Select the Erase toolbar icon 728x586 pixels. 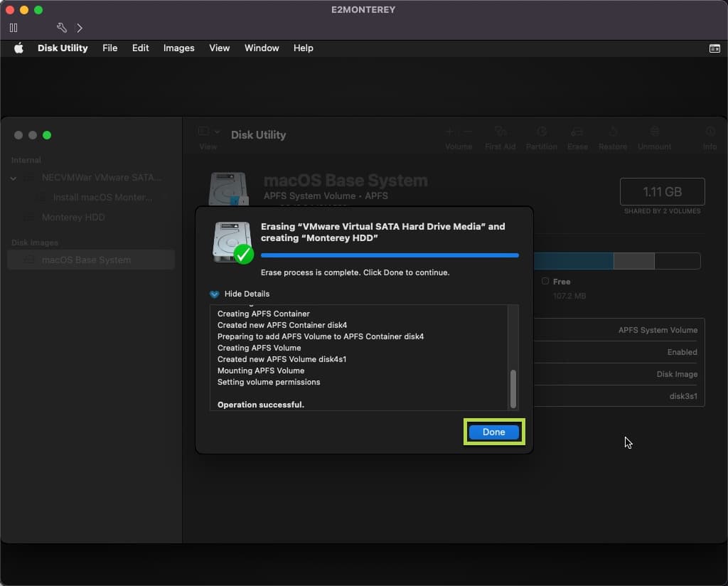click(x=577, y=132)
